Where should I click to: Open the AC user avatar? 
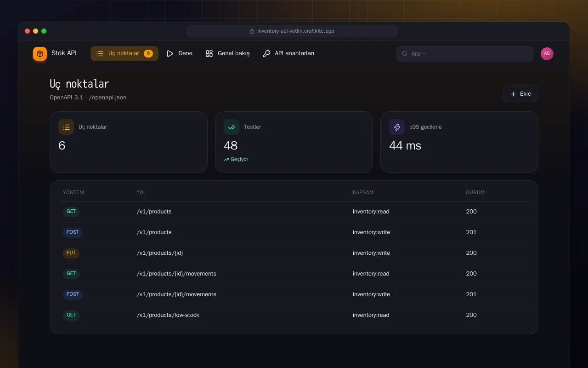[x=547, y=54]
